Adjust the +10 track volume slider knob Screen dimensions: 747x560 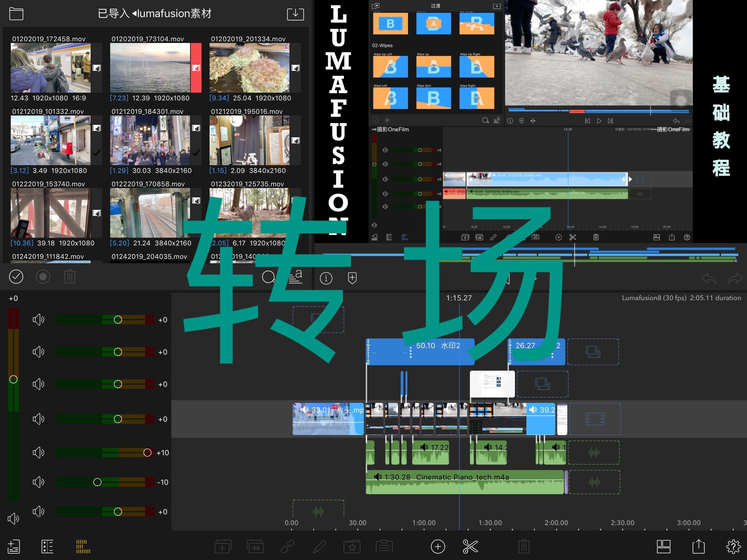point(147,453)
